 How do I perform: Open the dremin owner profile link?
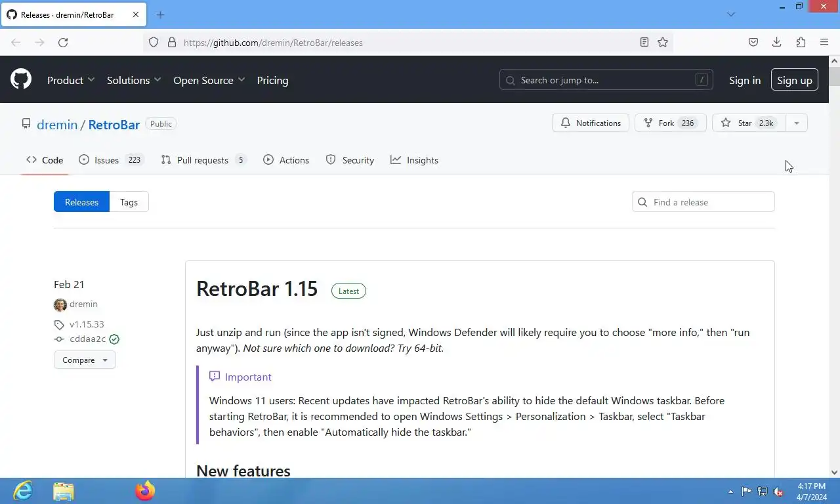coord(57,124)
